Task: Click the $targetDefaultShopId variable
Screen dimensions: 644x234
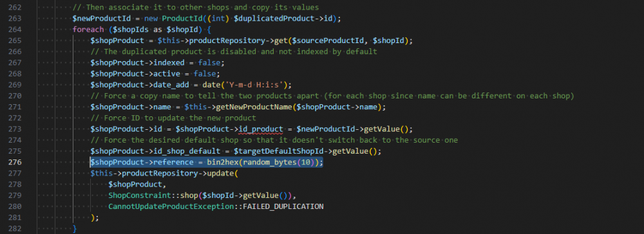Action: click(x=278, y=151)
